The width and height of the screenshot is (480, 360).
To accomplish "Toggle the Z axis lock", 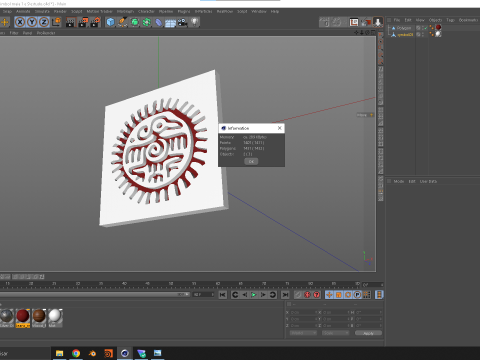I will click(44, 22).
